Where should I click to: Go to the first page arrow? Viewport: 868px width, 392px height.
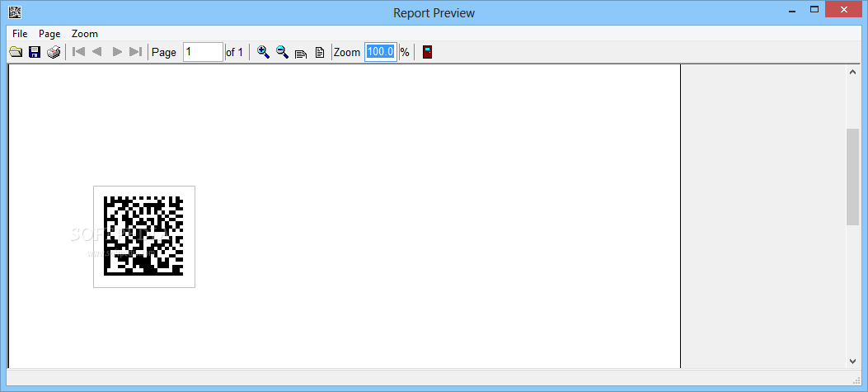click(79, 51)
